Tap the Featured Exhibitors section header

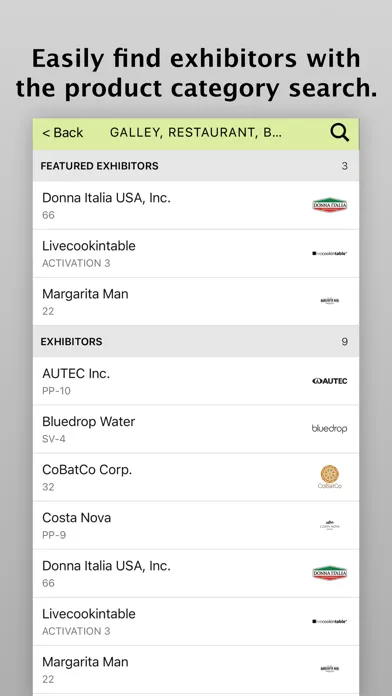click(196, 166)
